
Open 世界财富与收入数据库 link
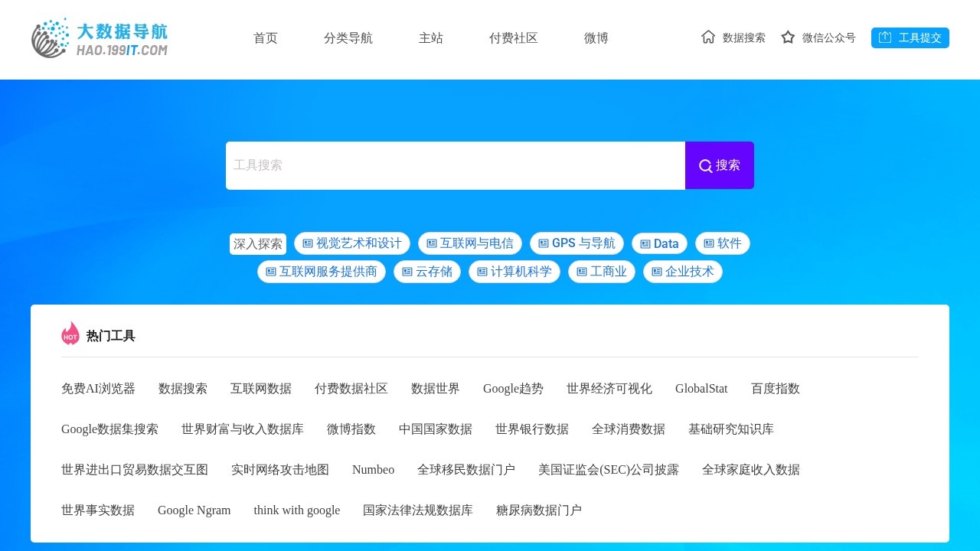coord(243,429)
